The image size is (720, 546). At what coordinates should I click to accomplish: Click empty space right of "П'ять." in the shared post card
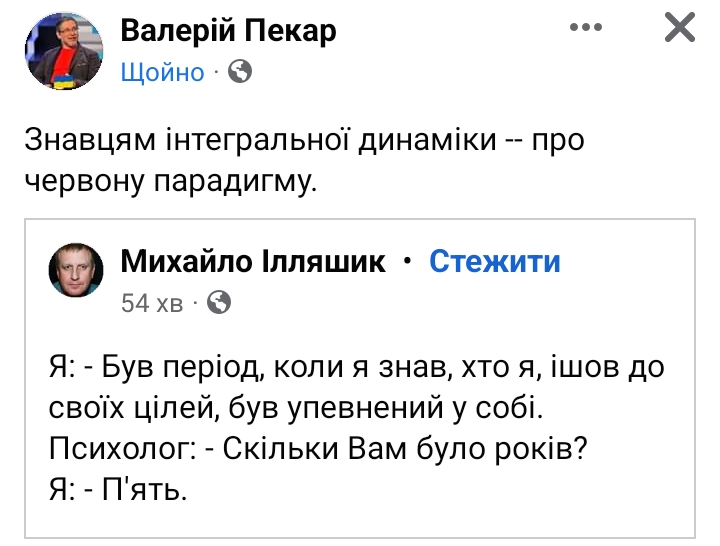pos(450,490)
